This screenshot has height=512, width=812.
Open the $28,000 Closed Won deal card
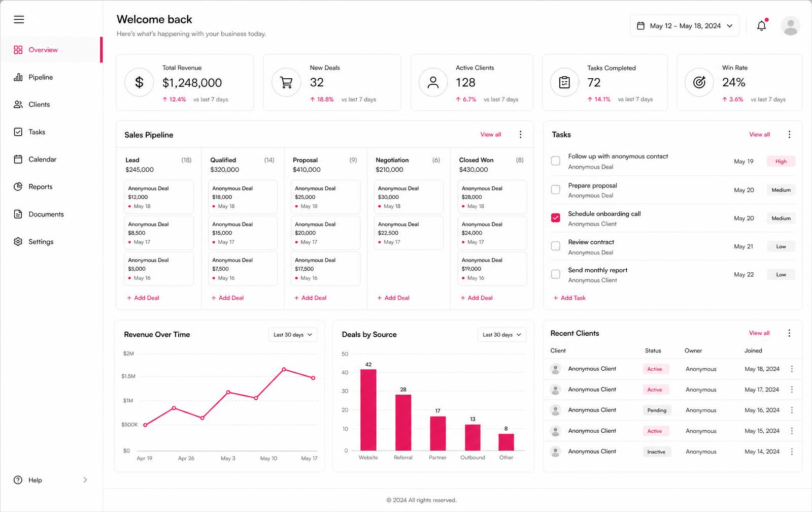(x=492, y=197)
